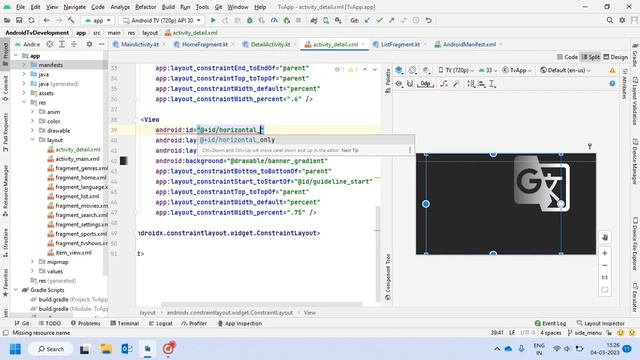This screenshot has height=360, width=640.
Task: Click the Git commit checkmark icon
Action: [x=379, y=20]
